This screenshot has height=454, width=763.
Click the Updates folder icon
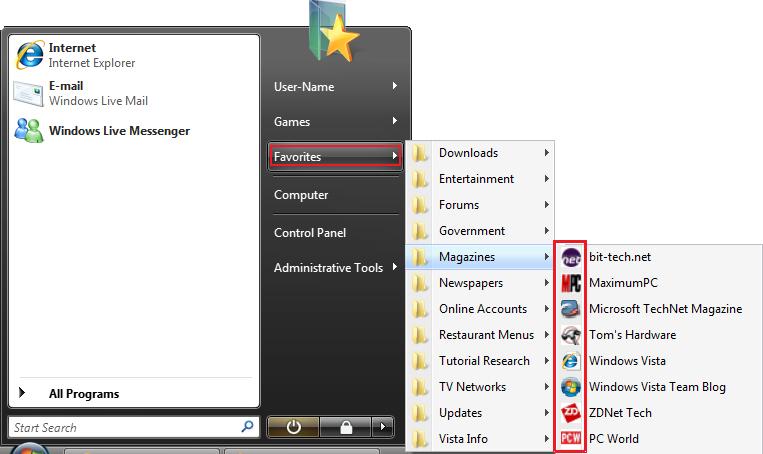point(419,413)
